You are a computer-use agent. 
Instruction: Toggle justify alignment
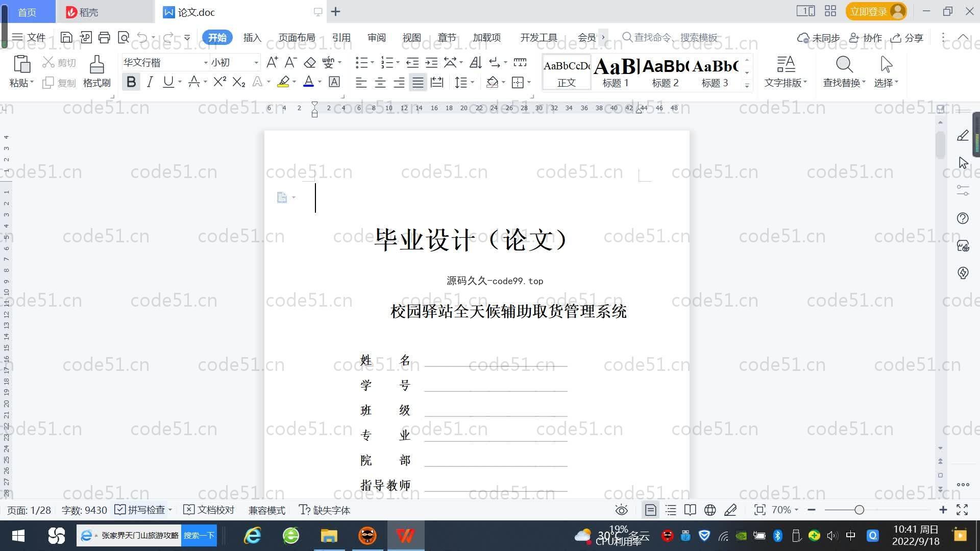coord(418,82)
